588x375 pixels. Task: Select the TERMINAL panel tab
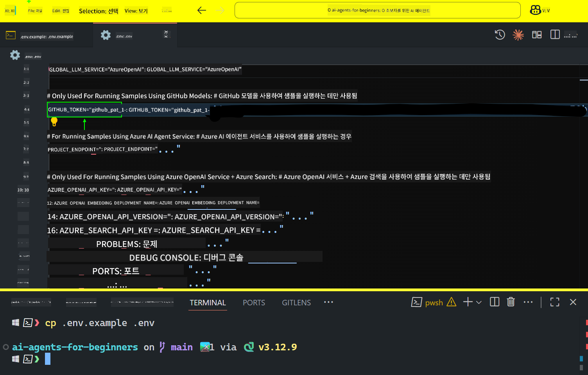pyautogui.click(x=208, y=303)
